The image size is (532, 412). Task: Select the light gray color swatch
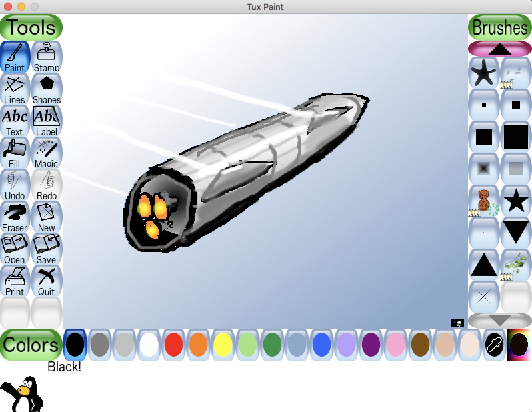(x=124, y=344)
